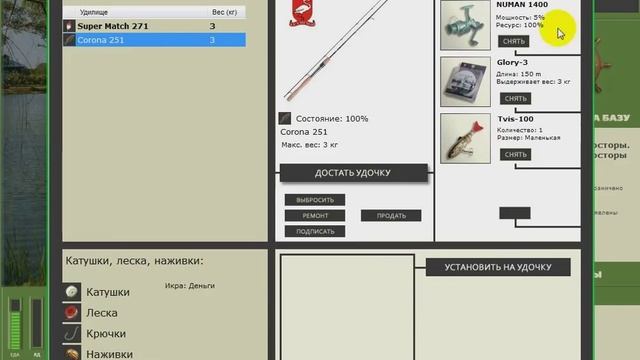Viewport: 640px width, 360px height.
Task: Click the НА БАЗУ label at right
Action: point(612,118)
